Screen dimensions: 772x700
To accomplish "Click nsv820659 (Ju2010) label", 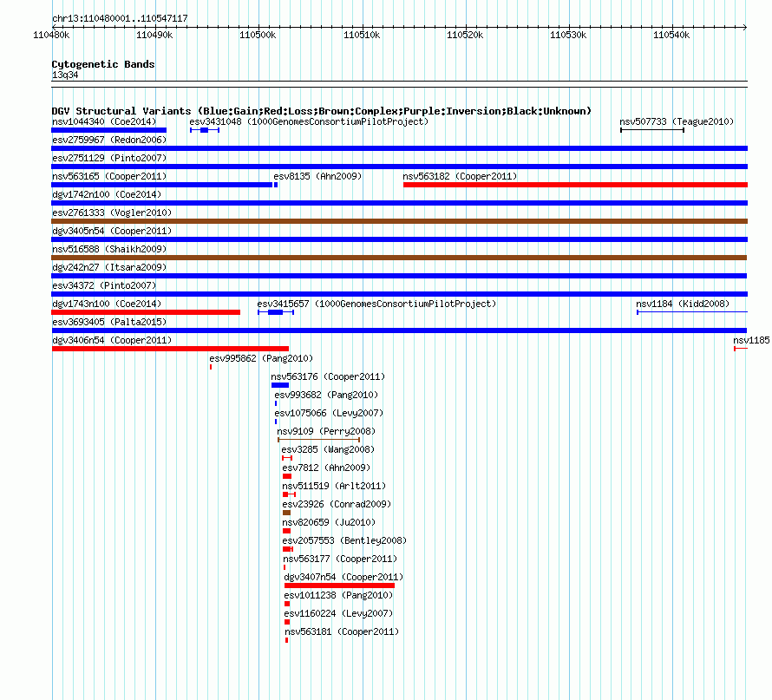I will pyautogui.click(x=329, y=522).
